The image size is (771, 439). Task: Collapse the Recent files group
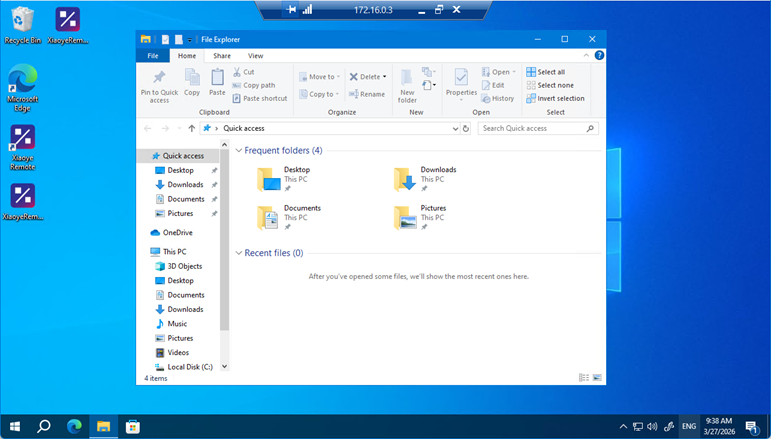click(x=238, y=253)
